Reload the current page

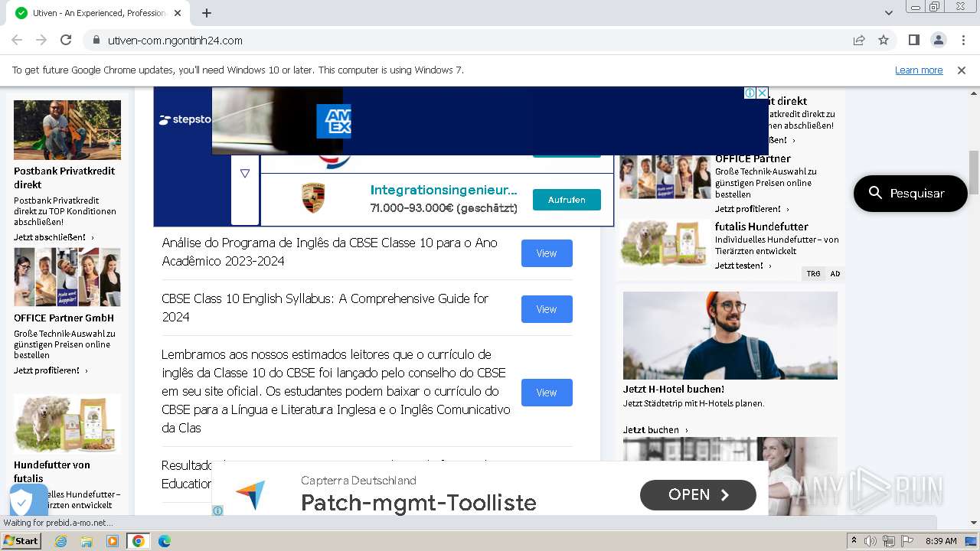[x=66, y=40]
